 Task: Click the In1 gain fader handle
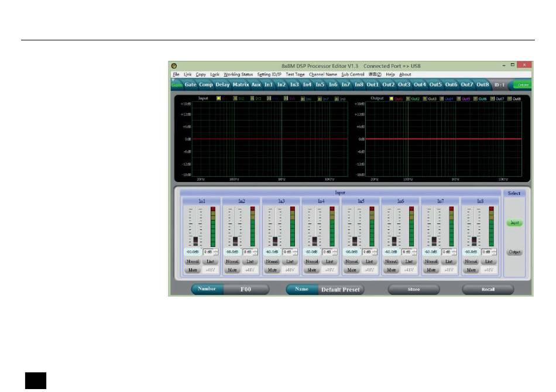pyautogui.click(x=195, y=241)
